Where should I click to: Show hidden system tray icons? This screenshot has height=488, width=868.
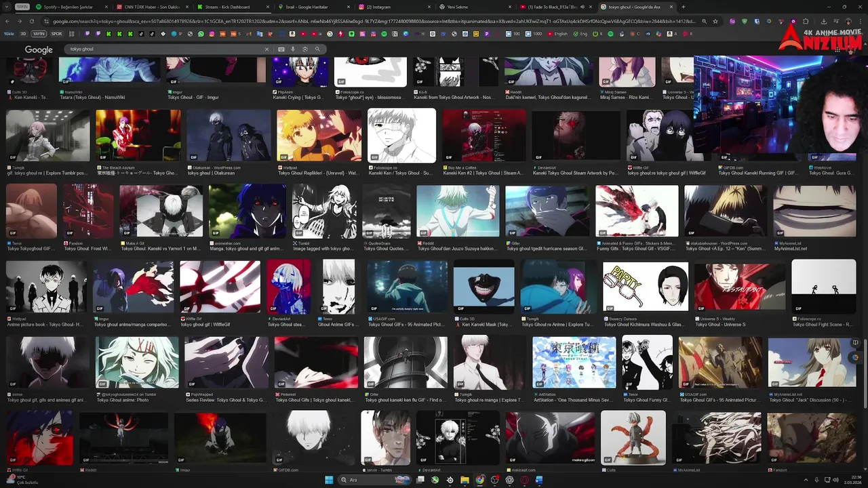(x=806, y=480)
